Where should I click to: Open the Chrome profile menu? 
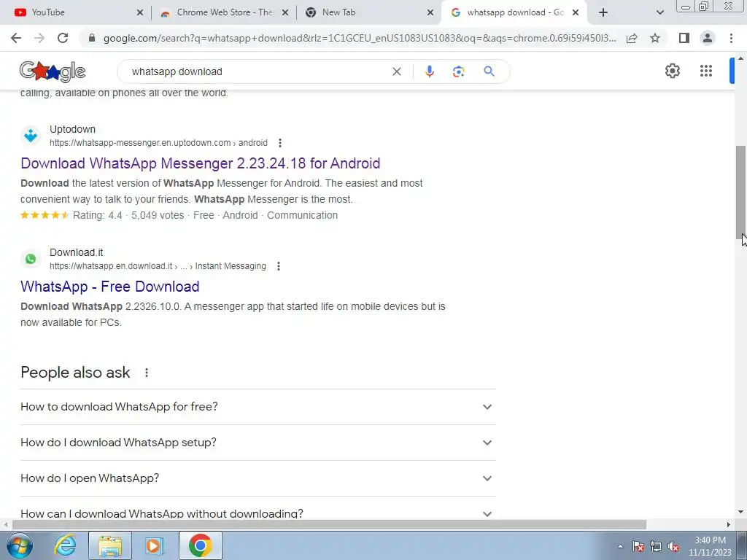[708, 38]
